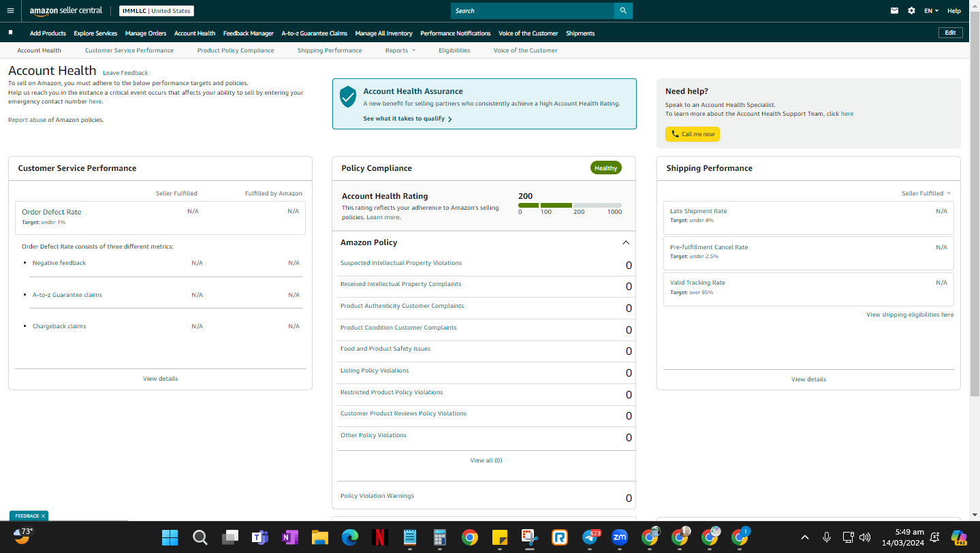Select the Account Health sub-tab
Viewport: 980px width, 553px height.
click(39, 50)
